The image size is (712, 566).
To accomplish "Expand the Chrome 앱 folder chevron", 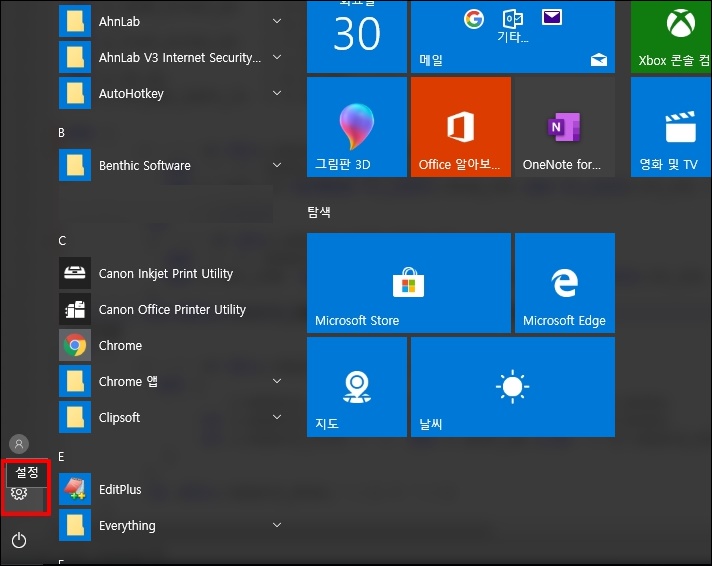I will [x=277, y=381].
